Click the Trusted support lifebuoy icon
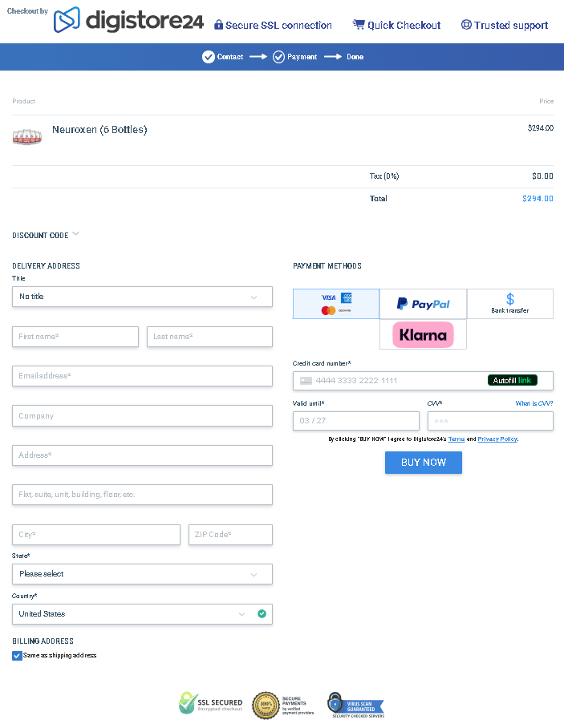Viewport: 564px width, 728px height. click(466, 25)
